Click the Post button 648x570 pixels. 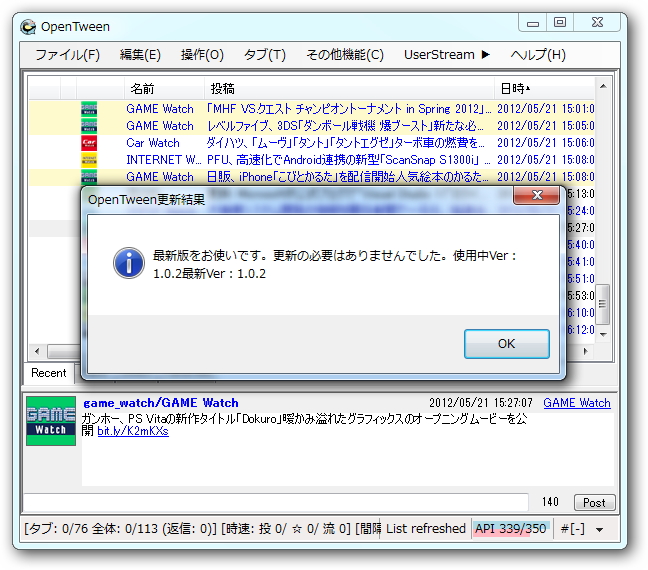(594, 503)
